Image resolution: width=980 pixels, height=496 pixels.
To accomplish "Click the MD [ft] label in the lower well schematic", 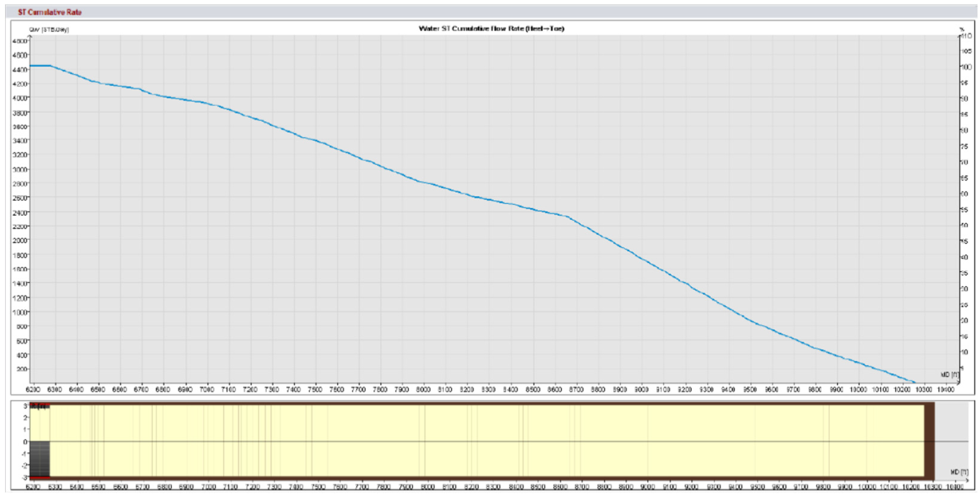I will click(959, 472).
